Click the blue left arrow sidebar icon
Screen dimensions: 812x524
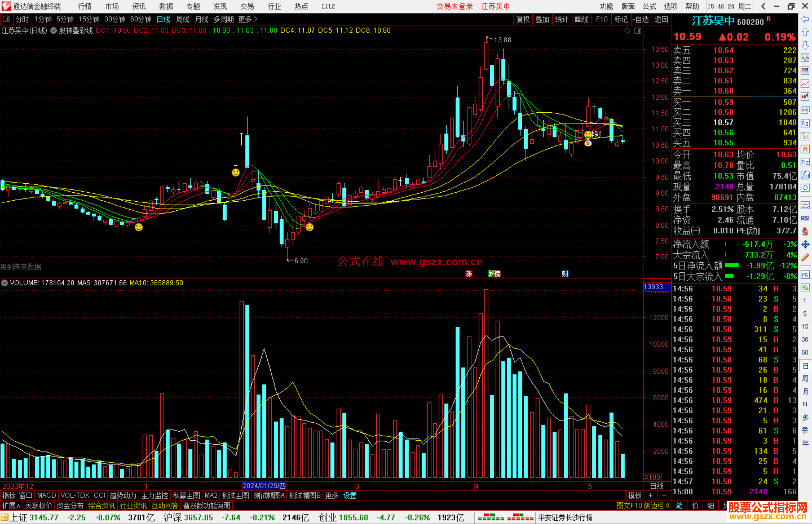[805, 19]
